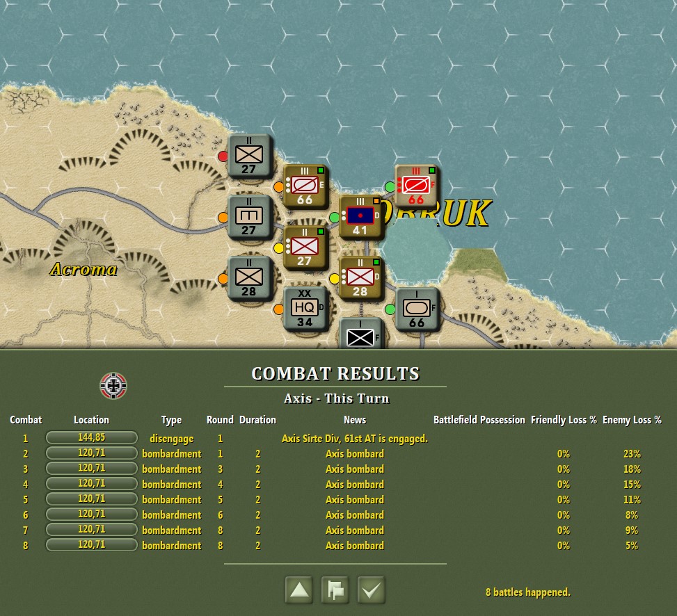
Task: Confirm with the checkmark button
Action: (x=372, y=590)
